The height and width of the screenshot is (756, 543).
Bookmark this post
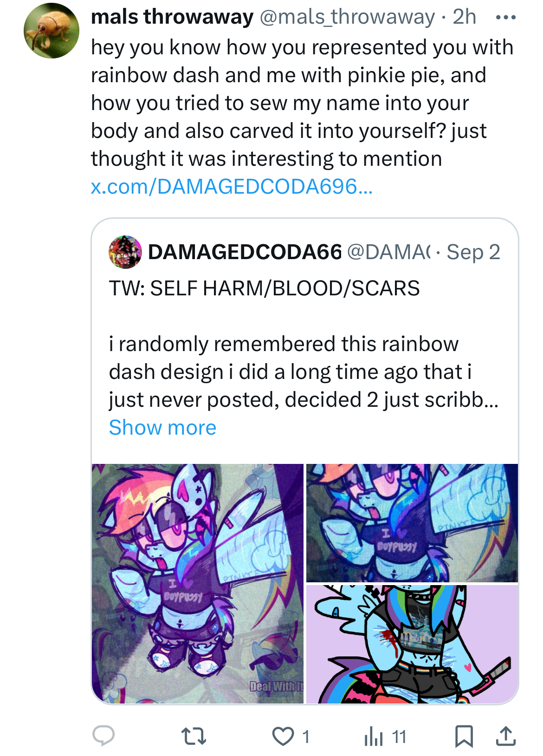coord(464,736)
